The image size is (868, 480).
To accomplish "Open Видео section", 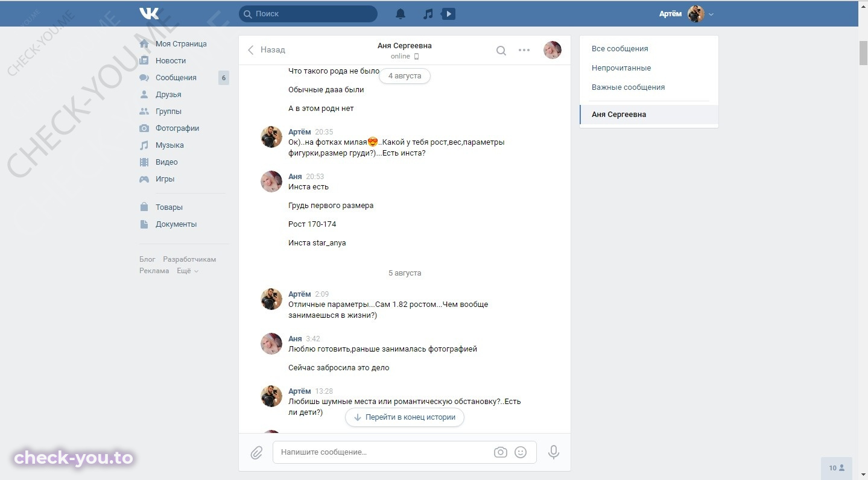I will click(x=166, y=162).
